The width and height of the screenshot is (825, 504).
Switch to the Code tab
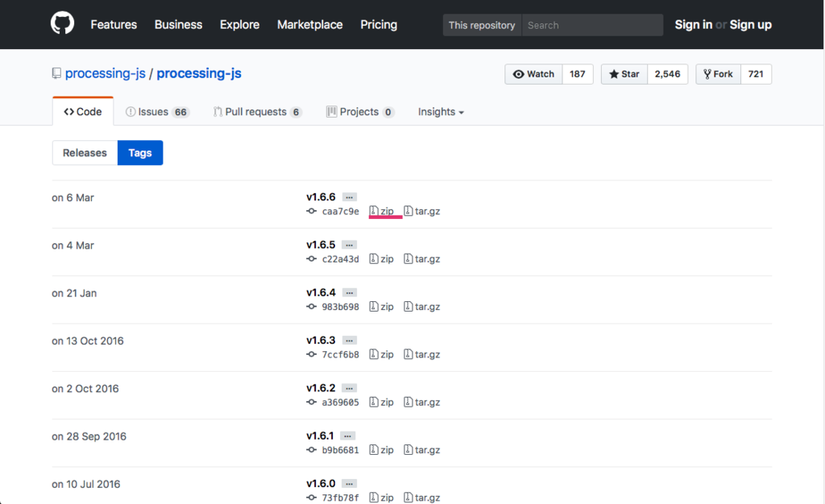(83, 111)
